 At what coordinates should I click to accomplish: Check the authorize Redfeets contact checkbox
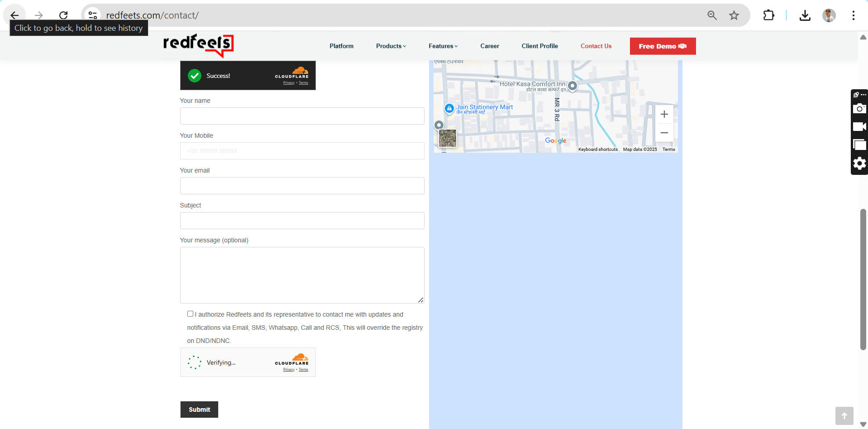coord(190,313)
